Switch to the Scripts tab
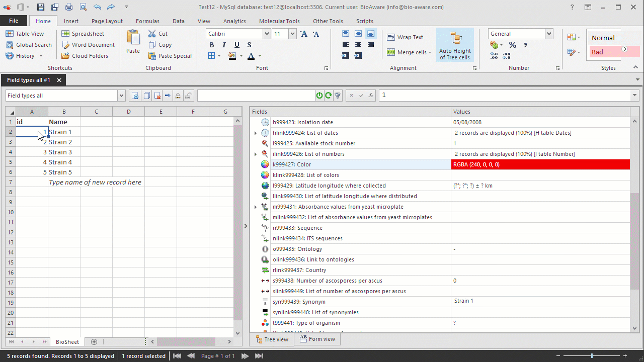The width and height of the screenshot is (644, 362). (x=364, y=21)
